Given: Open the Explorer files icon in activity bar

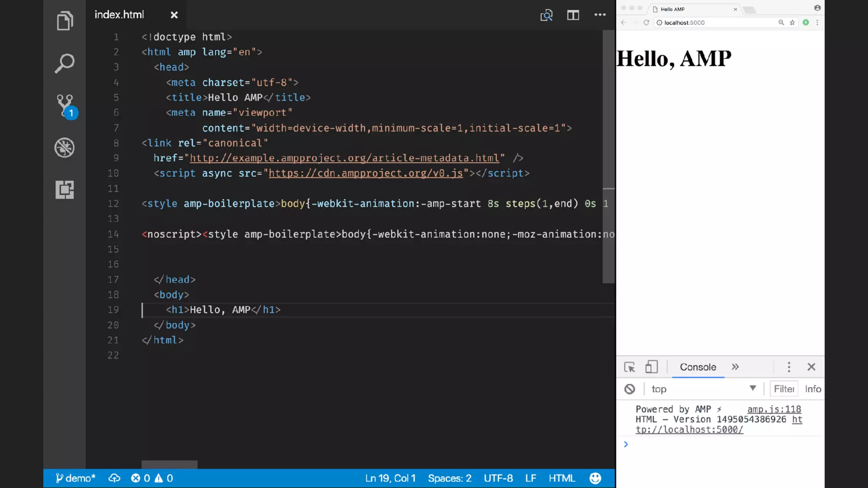Looking at the screenshot, I should [x=65, y=21].
